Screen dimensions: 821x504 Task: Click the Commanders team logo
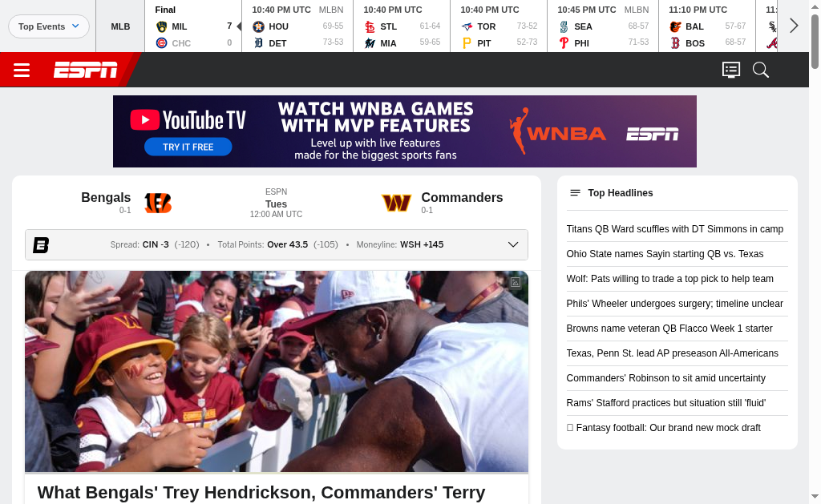pos(396,203)
